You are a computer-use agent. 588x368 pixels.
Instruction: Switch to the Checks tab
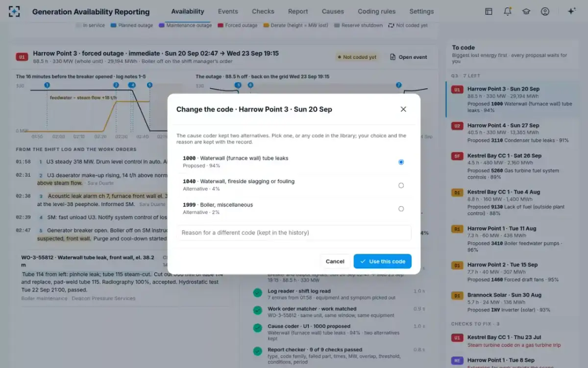[x=263, y=11]
